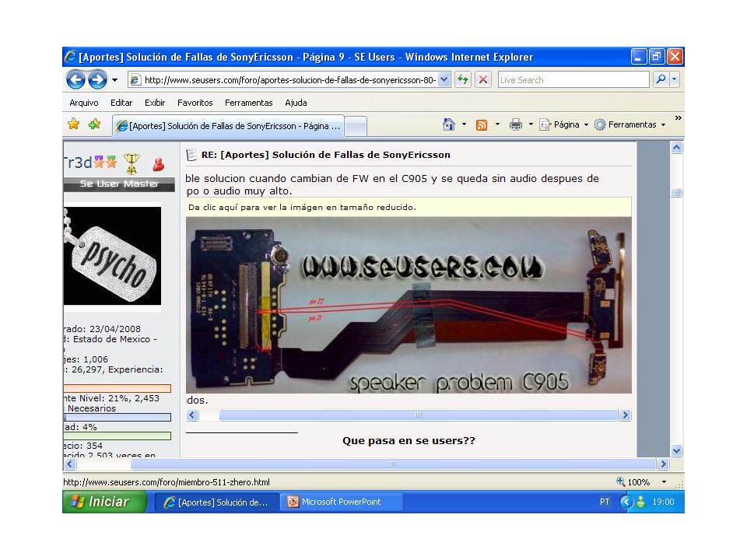
Task: Click the post document icon beside RE title
Action: [191, 154]
